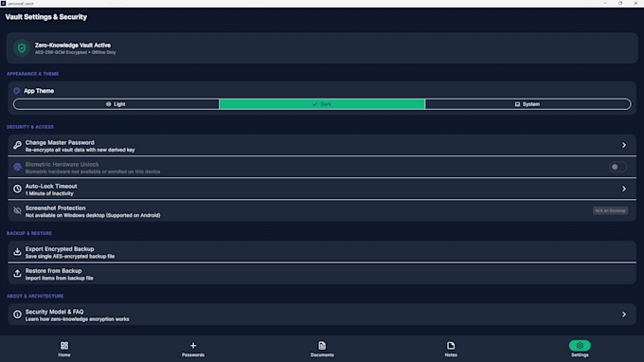Viewport: 644px width, 362px height.
Task: Maximize the personal_vault window
Action: [620, 3]
